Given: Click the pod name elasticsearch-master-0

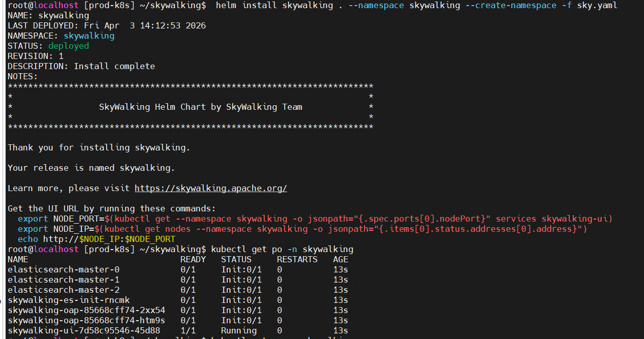Looking at the screenshot, I should [64, 269].
